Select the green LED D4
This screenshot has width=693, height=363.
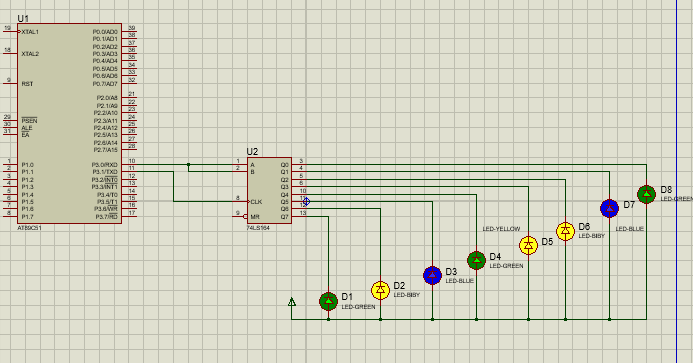pyautogui.click(x=476, y=260)
